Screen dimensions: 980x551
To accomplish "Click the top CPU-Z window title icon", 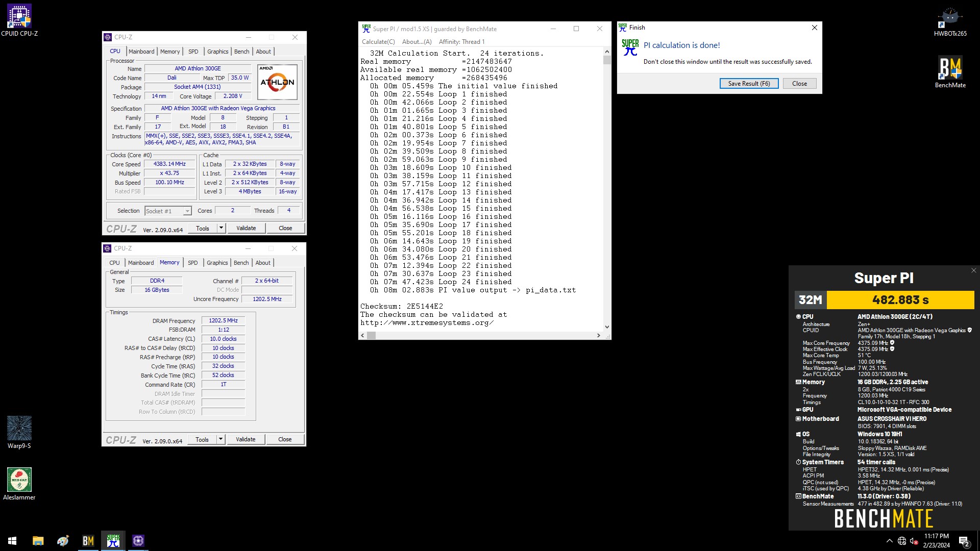I will (108, 37).
